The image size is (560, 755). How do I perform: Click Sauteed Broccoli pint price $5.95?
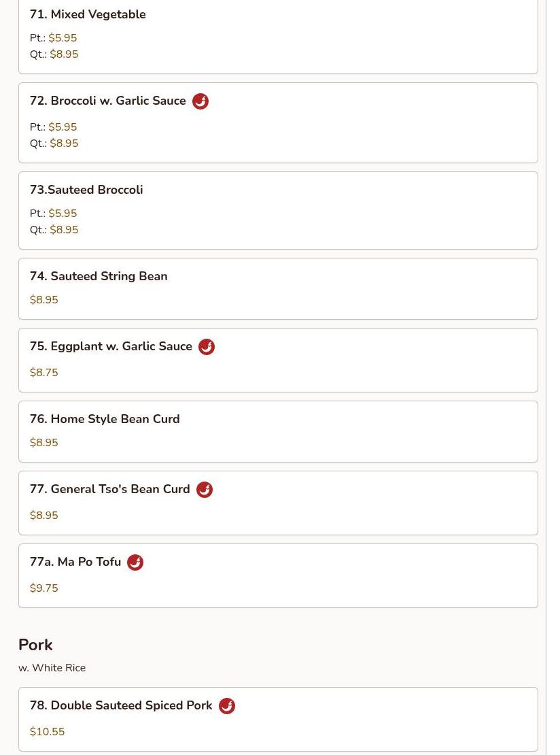(63, 214)
